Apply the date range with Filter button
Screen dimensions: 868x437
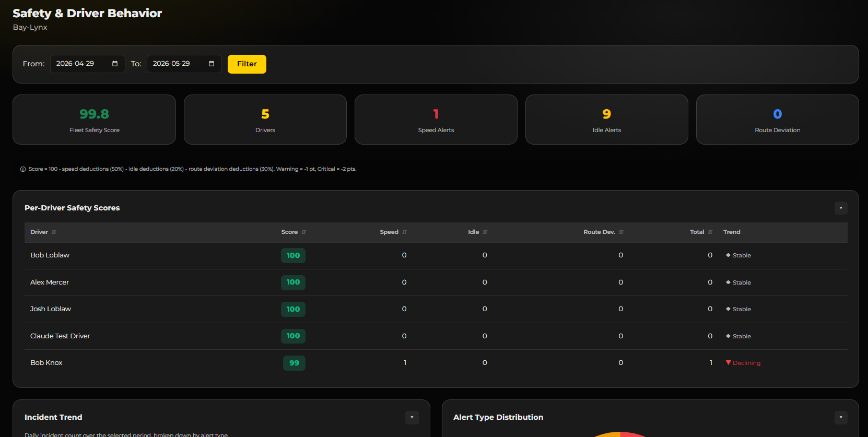pyautogui.click(x=247, y=64)
